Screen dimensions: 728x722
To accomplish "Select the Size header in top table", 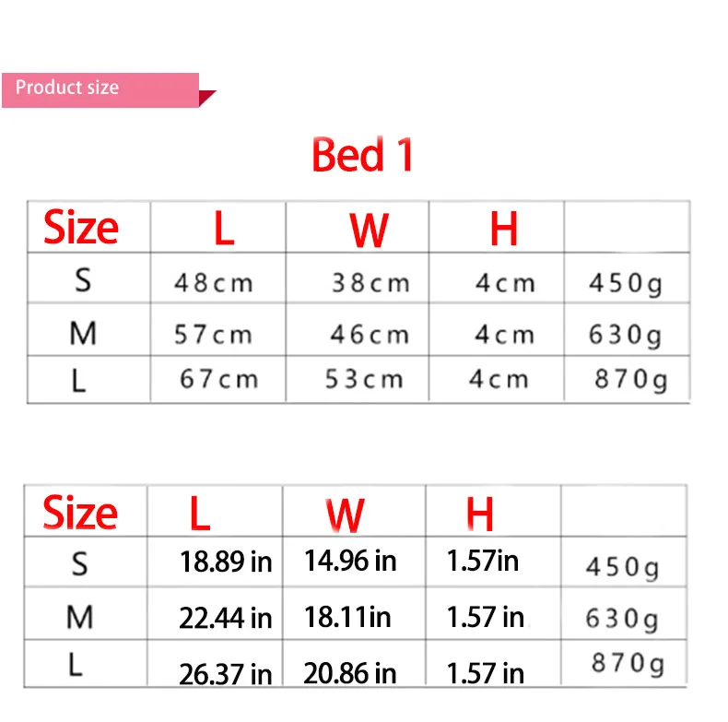I will [81, 227].
